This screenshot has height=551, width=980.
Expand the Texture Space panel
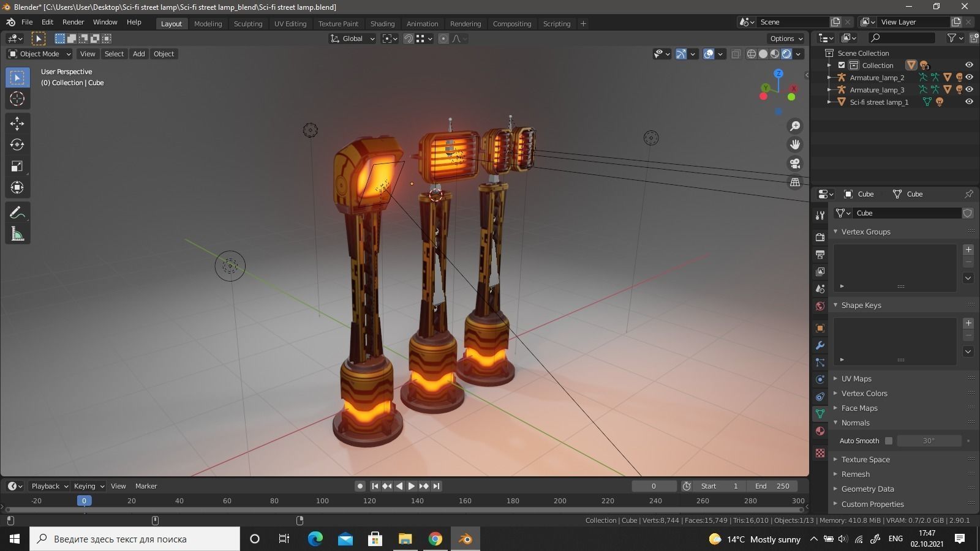pos(865,460)
